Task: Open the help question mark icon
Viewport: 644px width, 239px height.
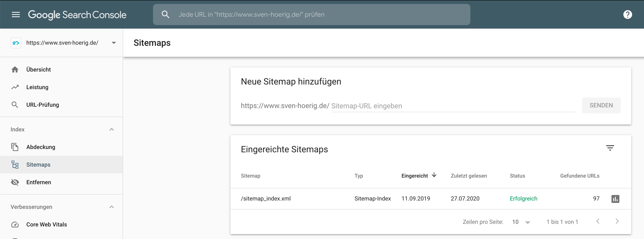Action: pos(628,15)
